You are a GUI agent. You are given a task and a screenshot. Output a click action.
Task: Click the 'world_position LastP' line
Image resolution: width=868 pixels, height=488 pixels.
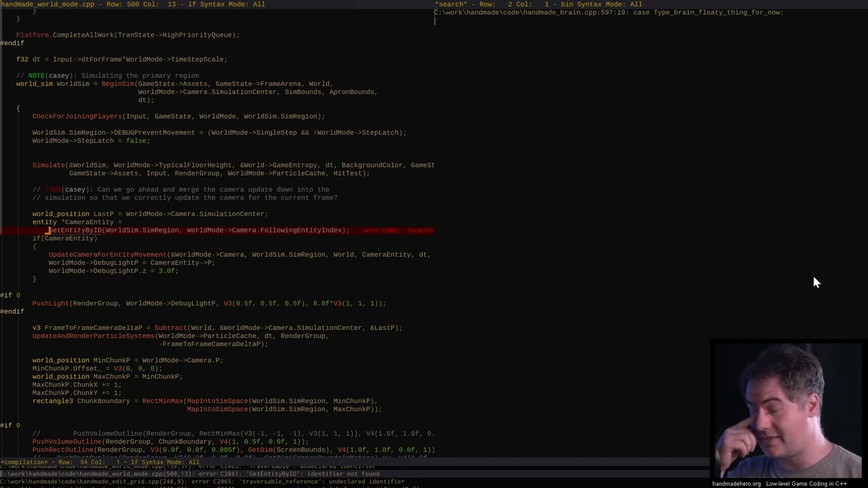(x=150, y=213)
